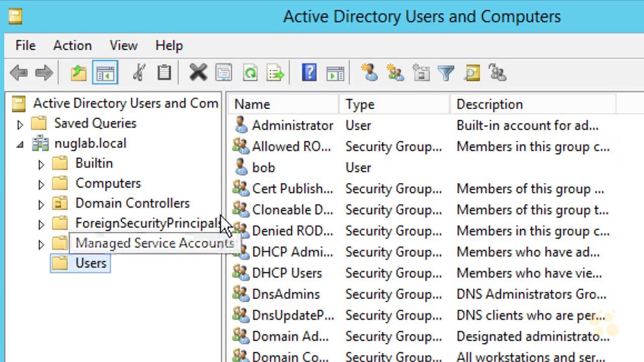Select the ForeignSecurityPrincipals label in the tree
Image resolution: width=644 pixels, height=362 pixels.
point(148,224)
